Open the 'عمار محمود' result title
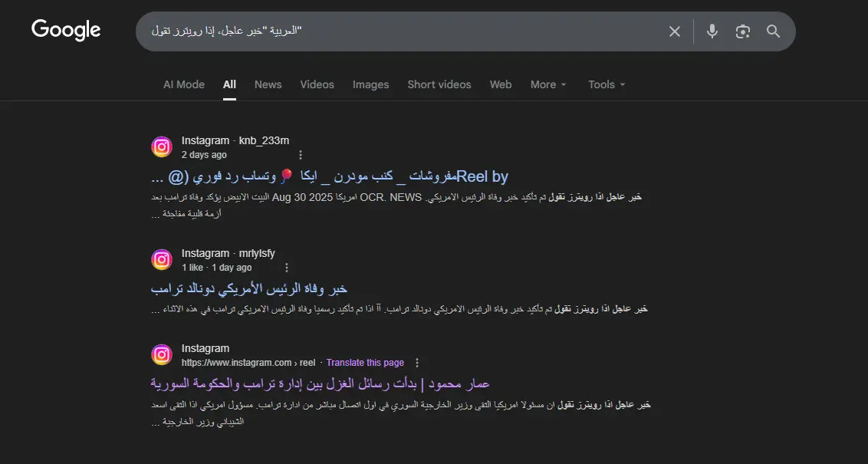The height and width of the screenshot is (464, 868). coord(320,383)
